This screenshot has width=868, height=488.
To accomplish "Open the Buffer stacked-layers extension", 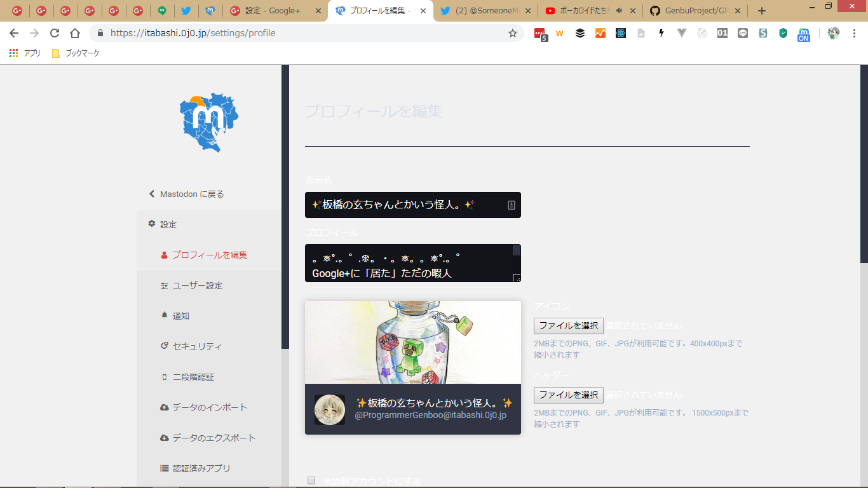I will pos(580,33).
